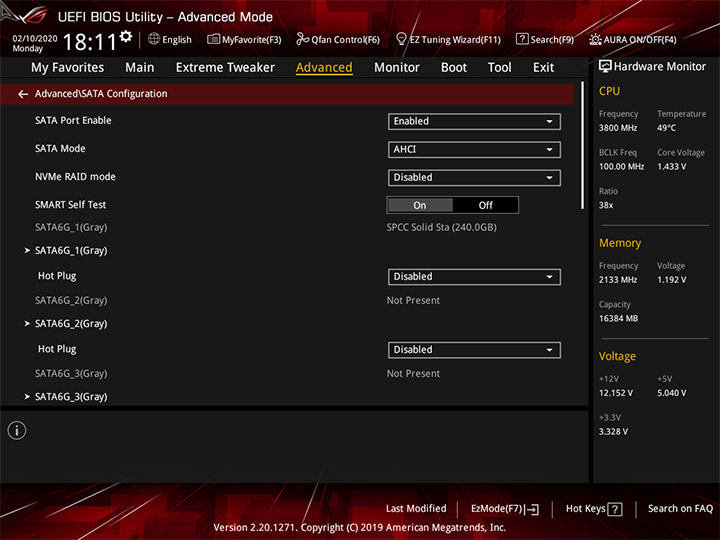The height and width of the screenshot is (540, 720).
Task: Click CPU frequency value 3800 MHz
Action: [x=618, y=128]
